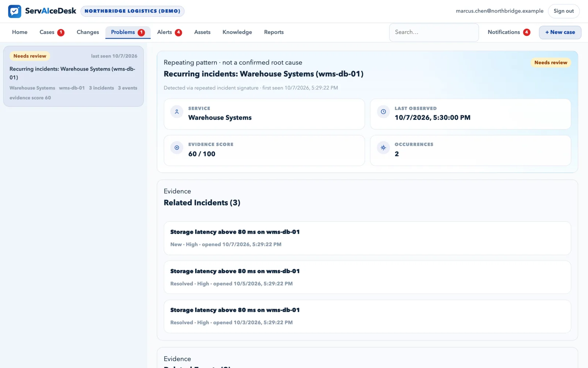Click the Last Observed clock icon
Image resolution: width=588 pixels, height=368 pixels.
tap(383, 112)
